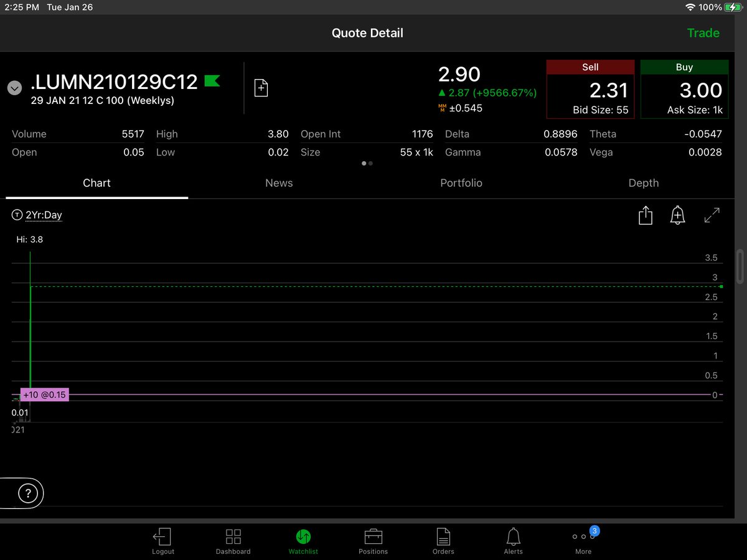
Task: Open Positions briefcase icon
Action: (x=373, y=536)
